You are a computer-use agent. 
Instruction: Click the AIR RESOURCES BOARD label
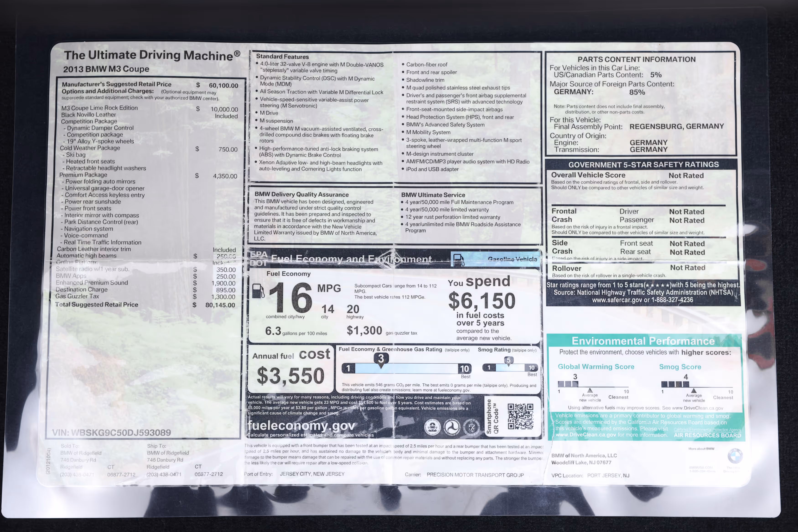click(707, 435)
